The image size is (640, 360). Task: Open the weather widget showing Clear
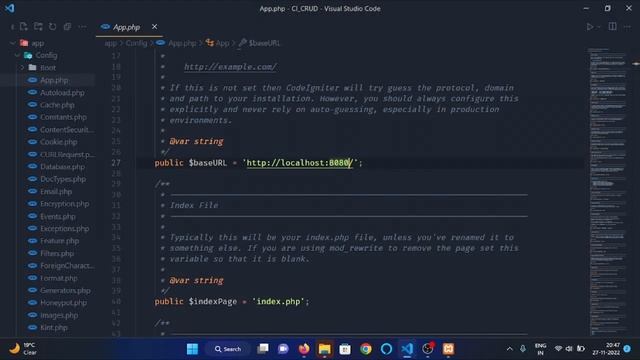pyautogui.click(x=23, y=349)
